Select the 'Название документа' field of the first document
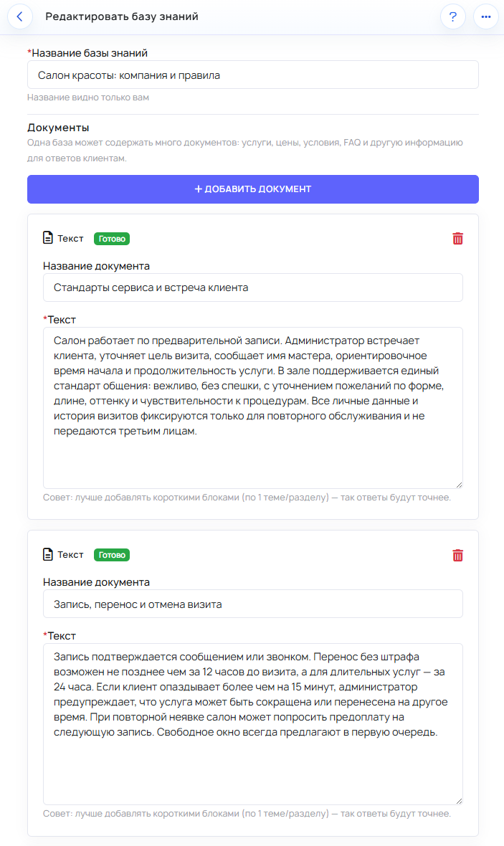 pos(252,287)
